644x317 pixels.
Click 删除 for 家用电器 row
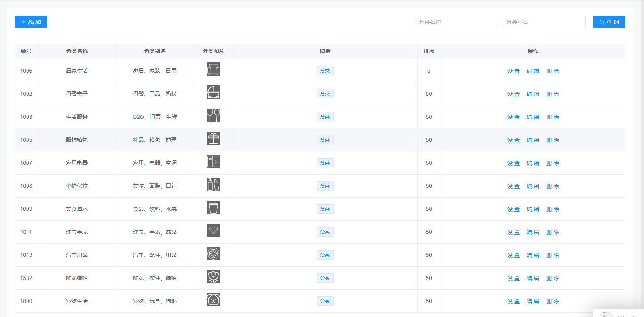(x=552, y=163)
